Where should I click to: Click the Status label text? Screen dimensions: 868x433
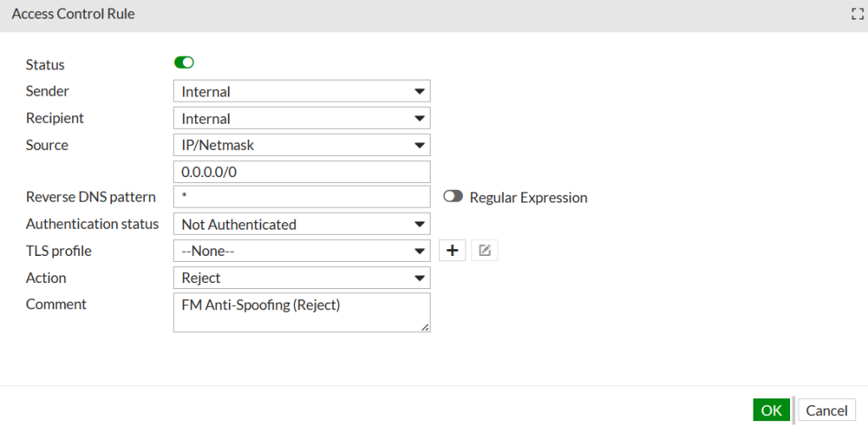[45, 64]
